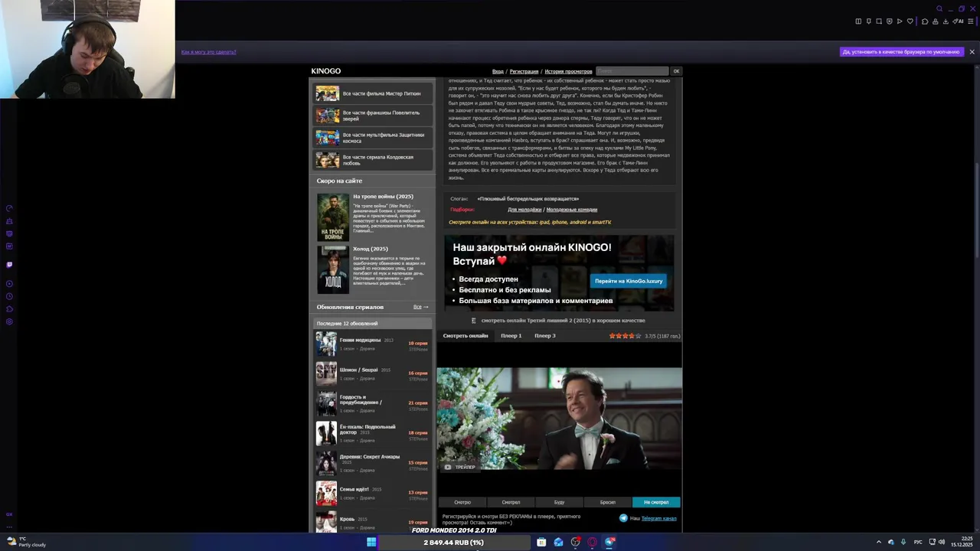Viewport: 980px width, 551px height.
Task: Click the Telegram icon beside channel link
Action: 623,518
